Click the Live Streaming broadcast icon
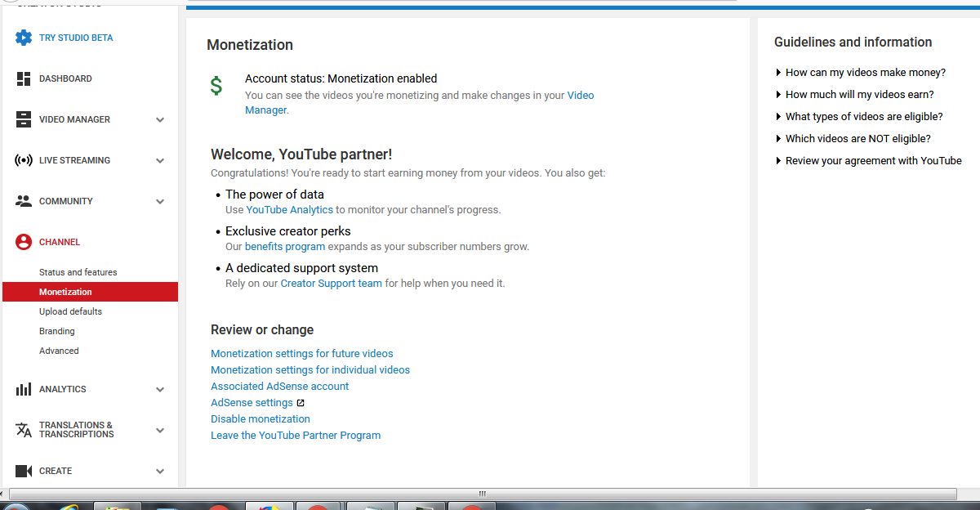This screenshot has width=980, height=510. point(24,160)
